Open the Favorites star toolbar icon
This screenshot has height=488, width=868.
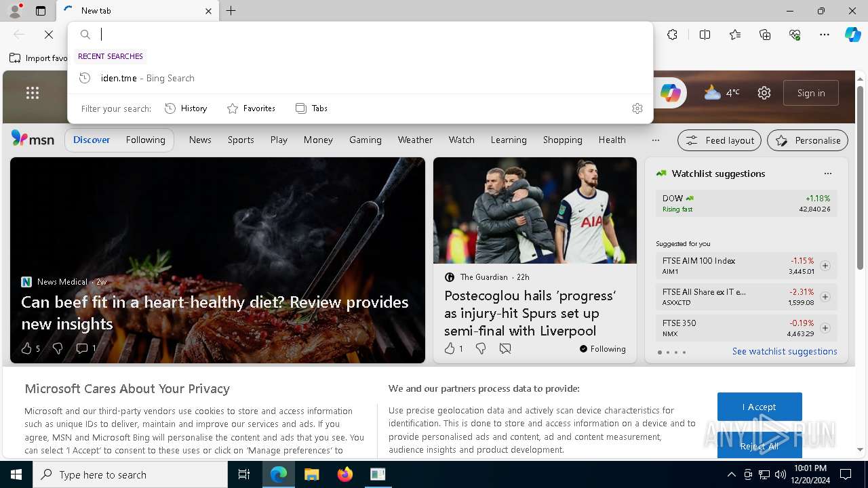point(735,35)
